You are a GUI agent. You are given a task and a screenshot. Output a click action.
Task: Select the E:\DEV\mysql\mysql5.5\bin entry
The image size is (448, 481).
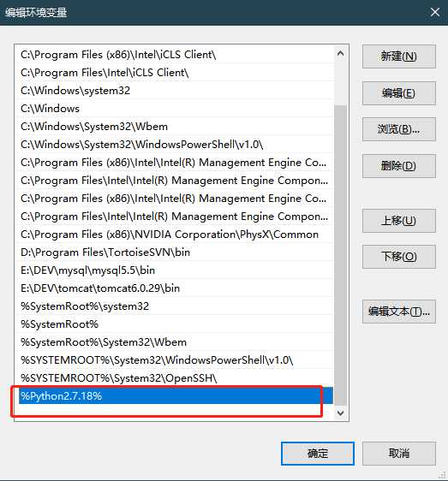[x=176, y=270]
